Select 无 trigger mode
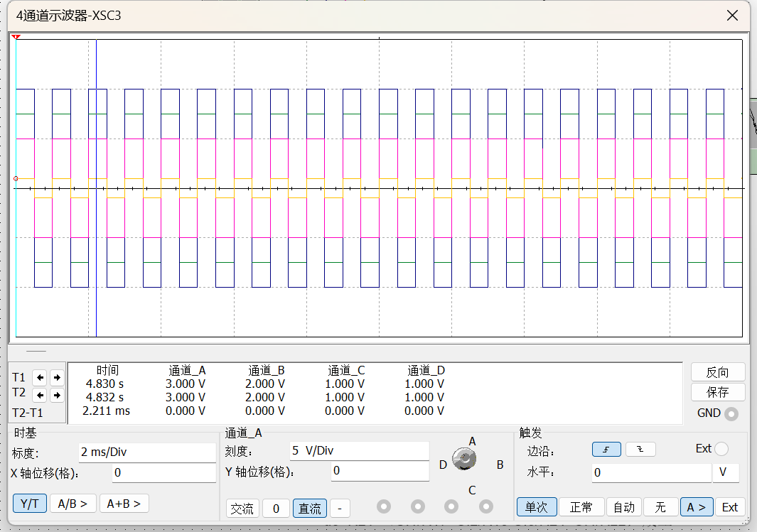The image size is (757, 532). (660, 507)
